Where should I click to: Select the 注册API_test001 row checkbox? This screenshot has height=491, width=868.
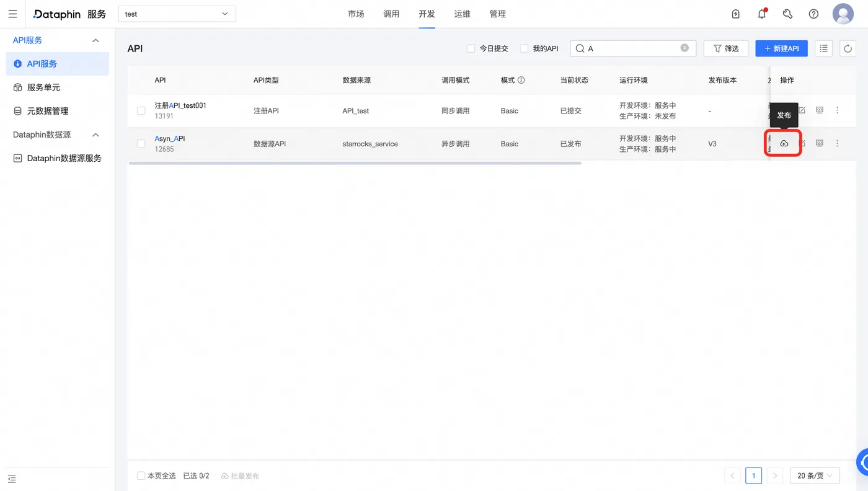[x=141, y=111]
